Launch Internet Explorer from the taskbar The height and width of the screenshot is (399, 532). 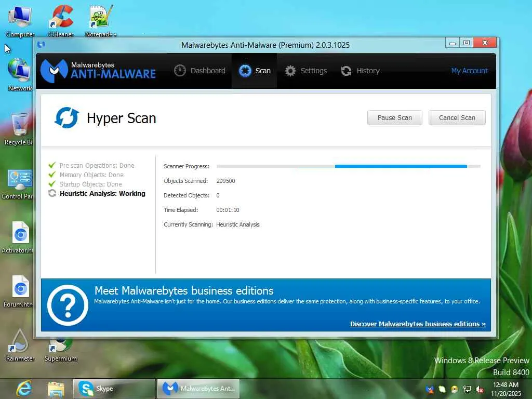pyautogui.click(x=24, y=389)
